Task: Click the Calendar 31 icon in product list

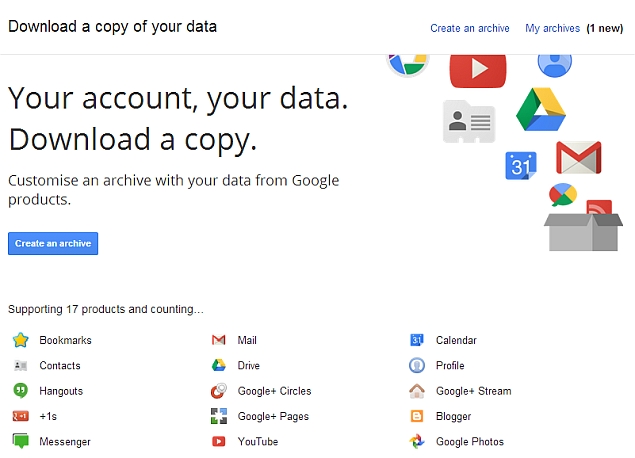Action: (x=417, y=340)
